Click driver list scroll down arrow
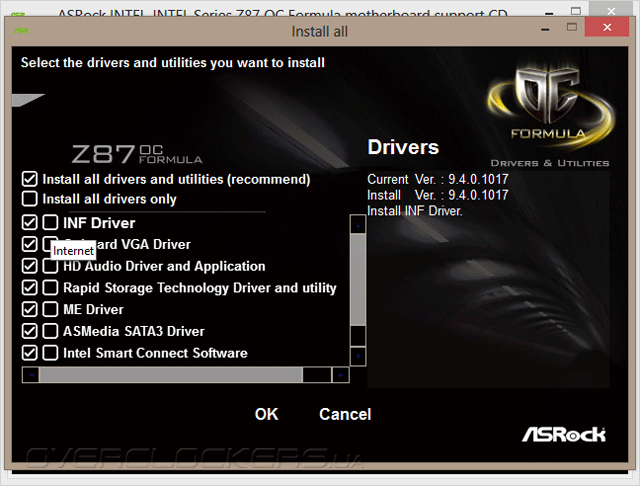Viewport: 640px width, 486px height. [x=358, y=356]
